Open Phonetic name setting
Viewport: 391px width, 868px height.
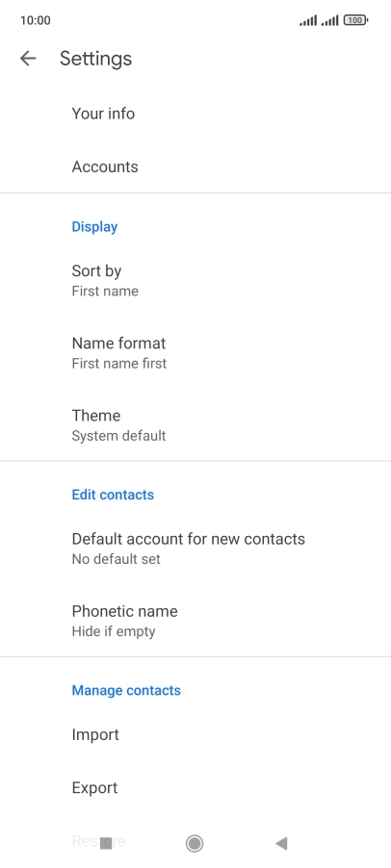pos(195,621)
